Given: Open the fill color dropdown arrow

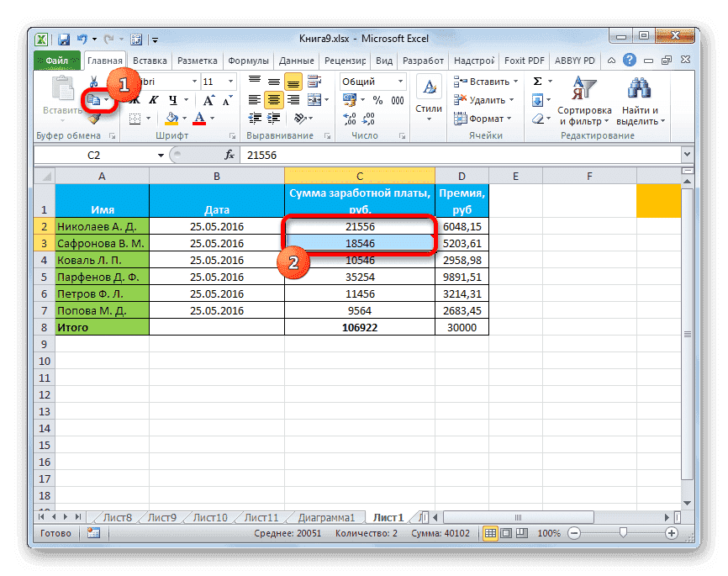Looking at the screenshot, I should pyautogui.click(x=184, y=118).
